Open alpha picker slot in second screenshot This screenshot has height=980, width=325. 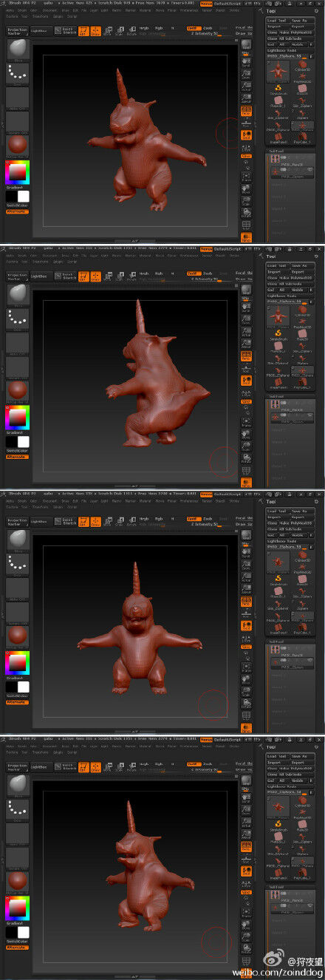tap(18, 343)
